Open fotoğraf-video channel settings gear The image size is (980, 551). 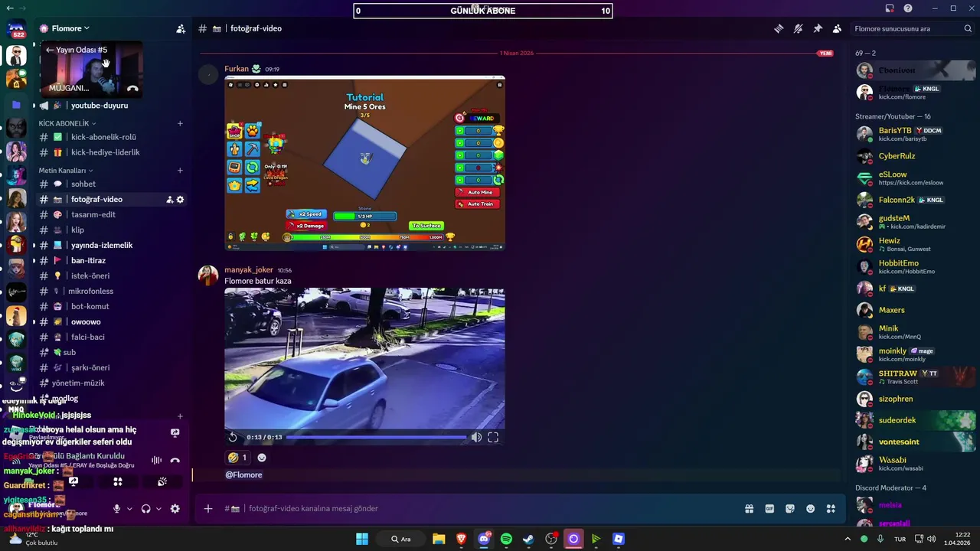point(181,200)
